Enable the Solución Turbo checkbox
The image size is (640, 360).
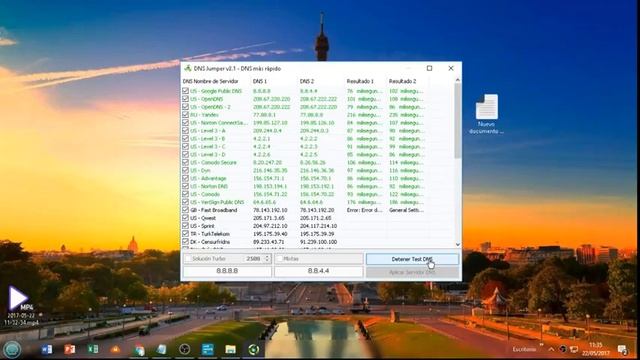[188, 259]
